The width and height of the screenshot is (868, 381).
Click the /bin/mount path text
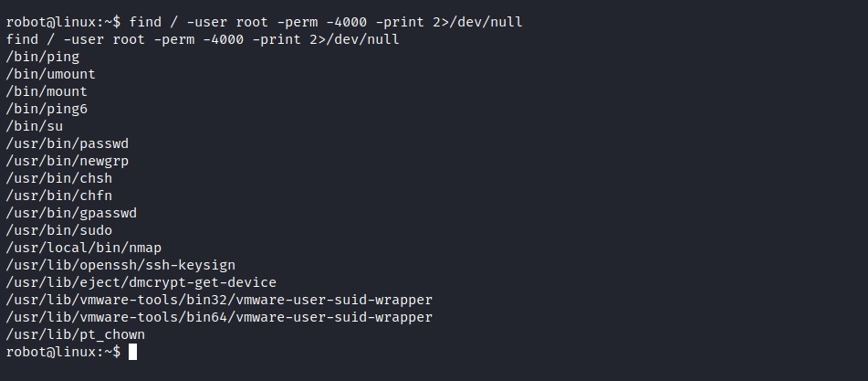47,91
